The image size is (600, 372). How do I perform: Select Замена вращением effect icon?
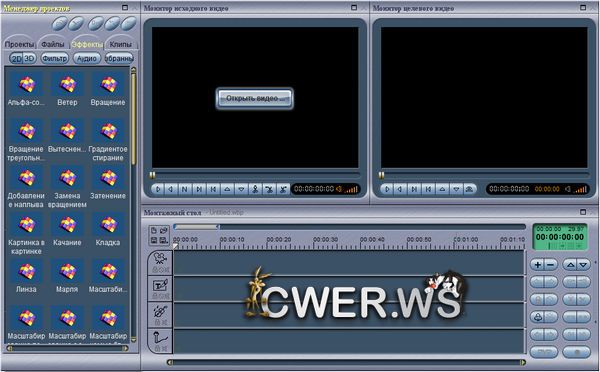(67, 178)
